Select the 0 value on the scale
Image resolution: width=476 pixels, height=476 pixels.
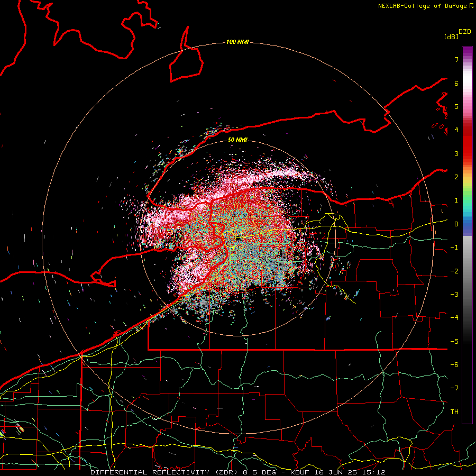pyautogui.click(x=456, y=224)
